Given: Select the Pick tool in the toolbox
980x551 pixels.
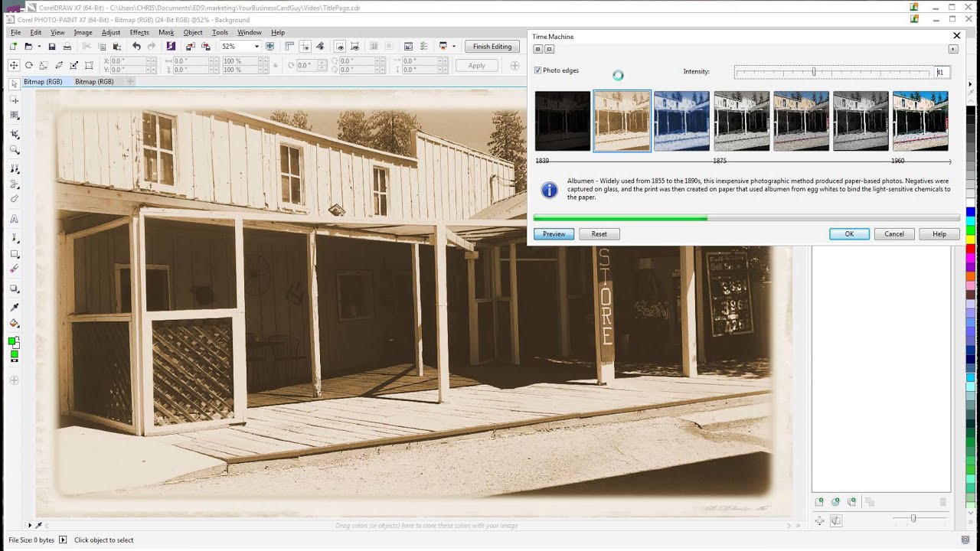Looking at the screenshot, I should click(x=15, y=83).
